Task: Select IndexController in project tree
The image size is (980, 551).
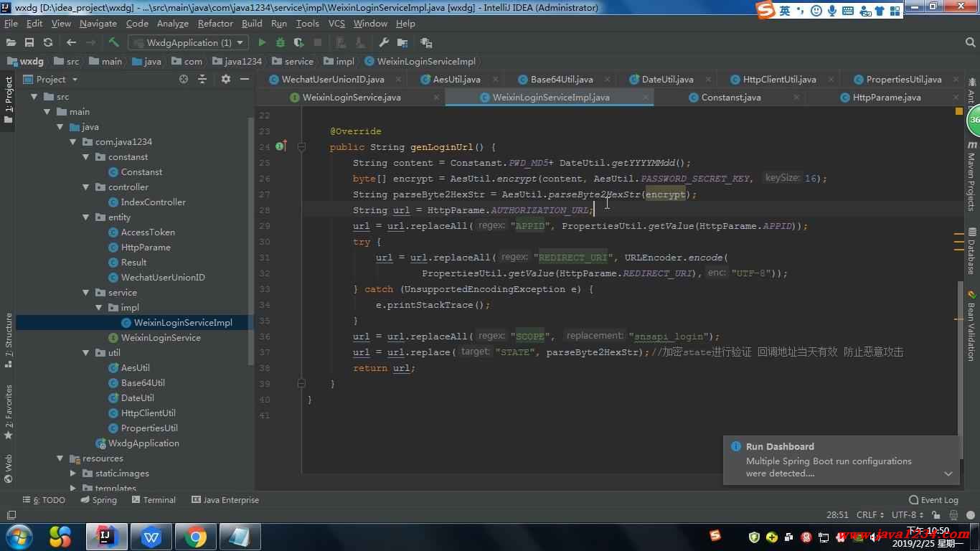Action: [147, 202]
